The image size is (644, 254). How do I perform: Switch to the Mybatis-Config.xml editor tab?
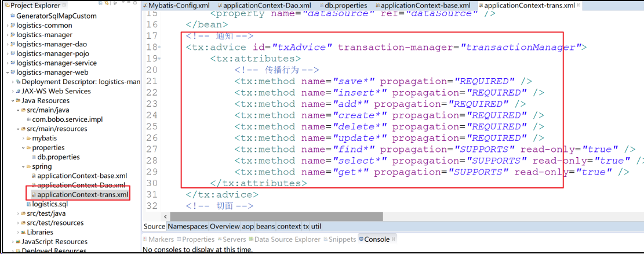click(176, 6)
